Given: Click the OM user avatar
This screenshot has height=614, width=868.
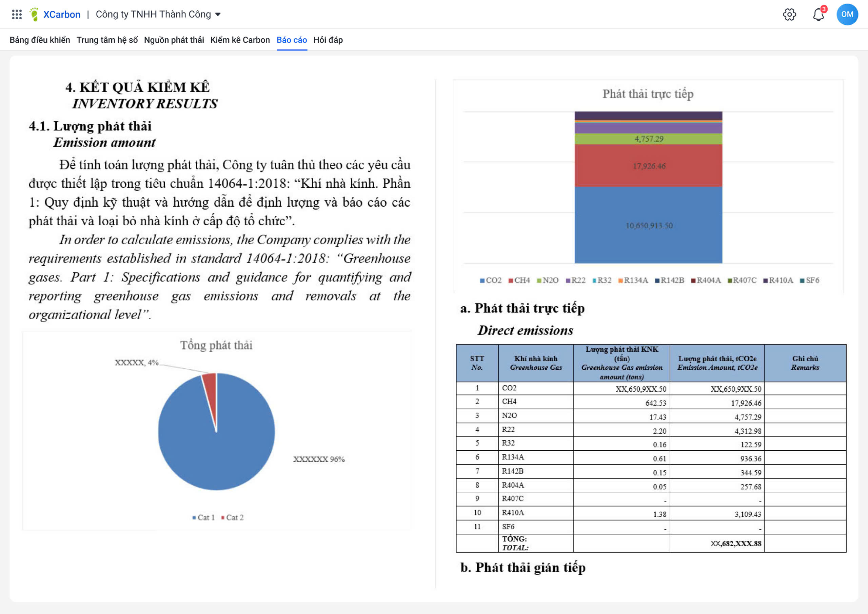Looking at the screenshot, I should tap(847, 14).
